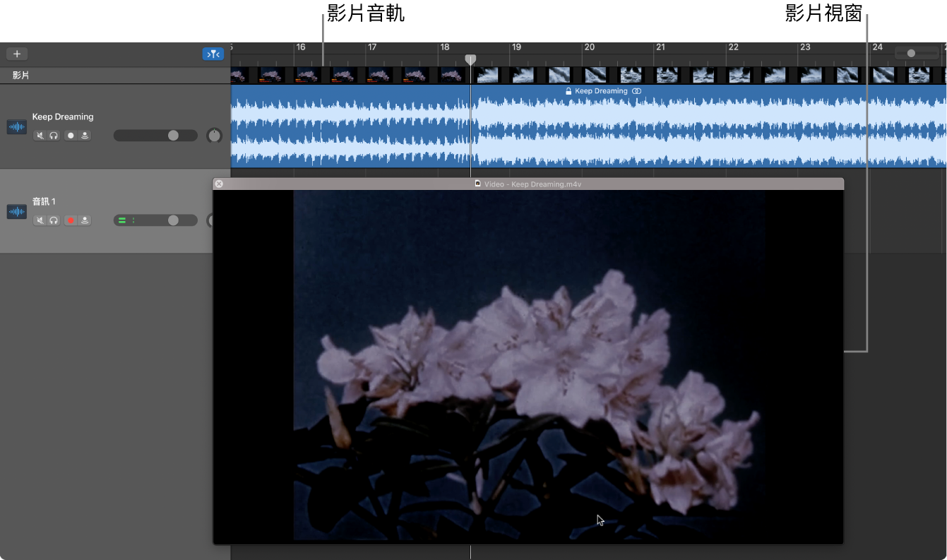
Task: Click the Keep Dreaming track waveform icon
Action: pyautogui.click(x=16, y=126)
